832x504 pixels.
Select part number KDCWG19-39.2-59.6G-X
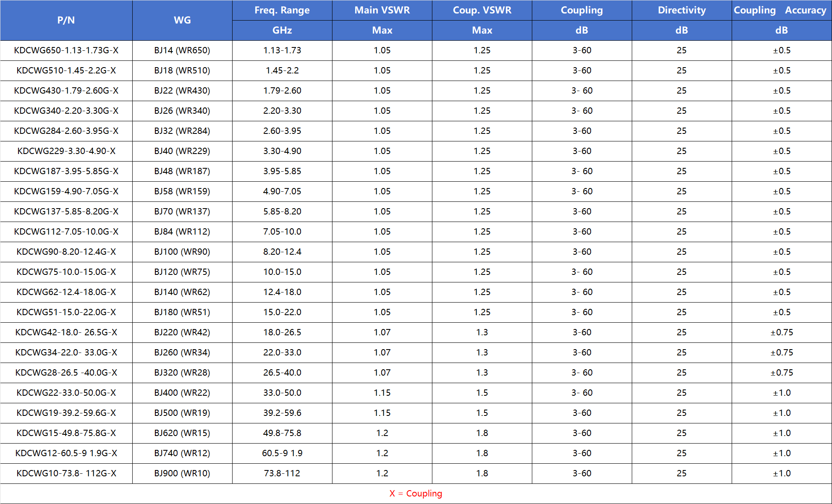point(66,413)
